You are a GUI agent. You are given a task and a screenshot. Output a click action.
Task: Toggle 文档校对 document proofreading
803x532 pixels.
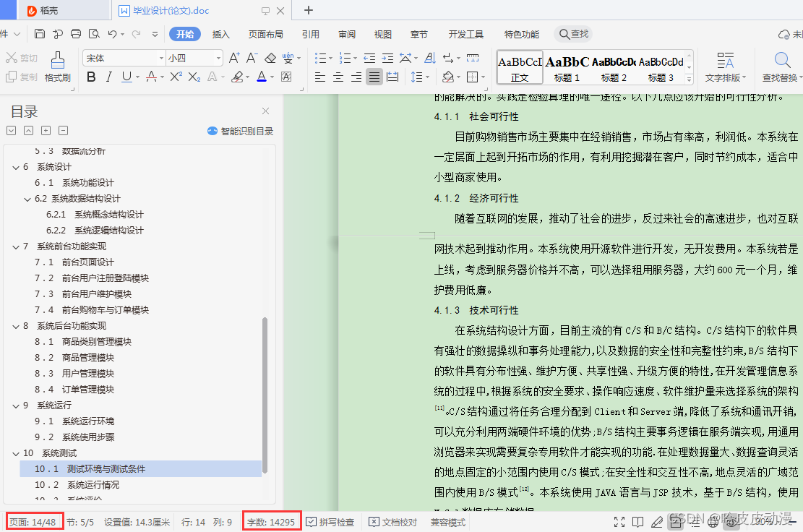pyautogui.click(x=392, y=521)
